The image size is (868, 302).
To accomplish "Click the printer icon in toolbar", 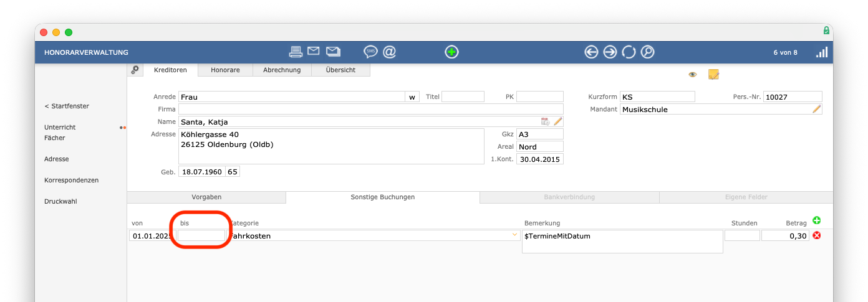I will pyautogui.click(x=296, y=52).
